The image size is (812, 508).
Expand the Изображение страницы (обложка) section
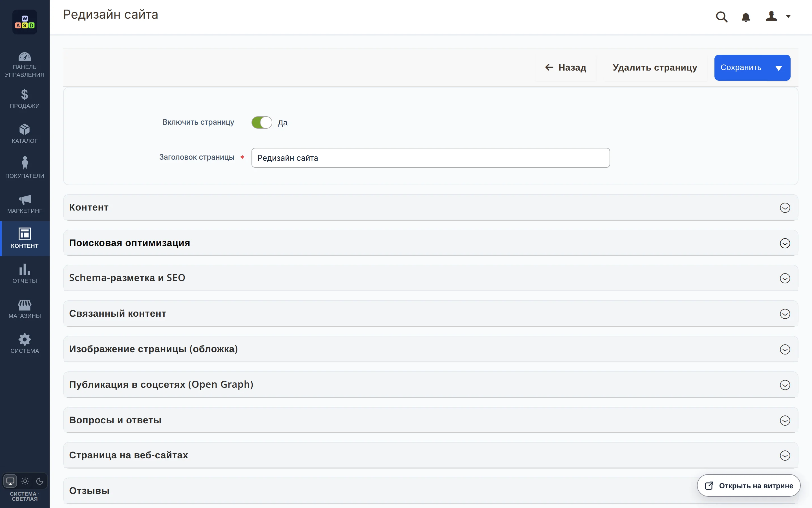coord(431,349)
